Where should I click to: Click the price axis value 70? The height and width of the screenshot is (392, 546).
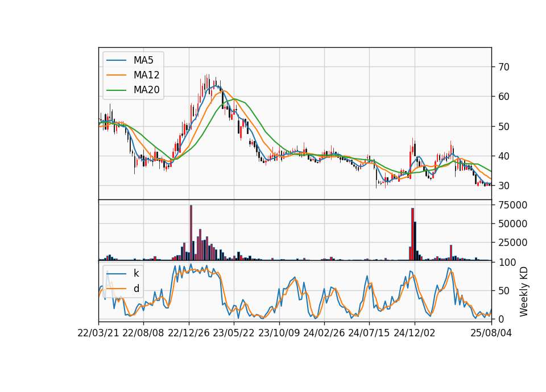tap(503, 67)
